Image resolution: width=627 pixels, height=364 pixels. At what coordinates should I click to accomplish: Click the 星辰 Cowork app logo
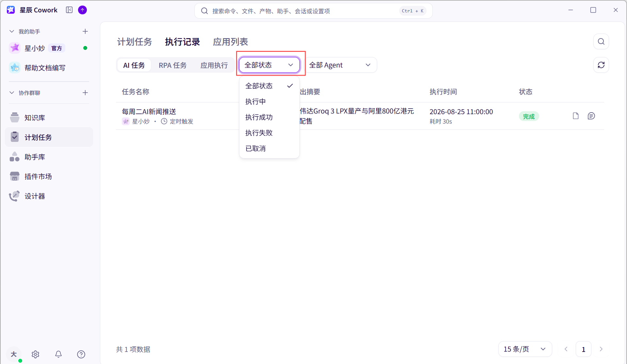pyautogui.click(x=11, y=10)
